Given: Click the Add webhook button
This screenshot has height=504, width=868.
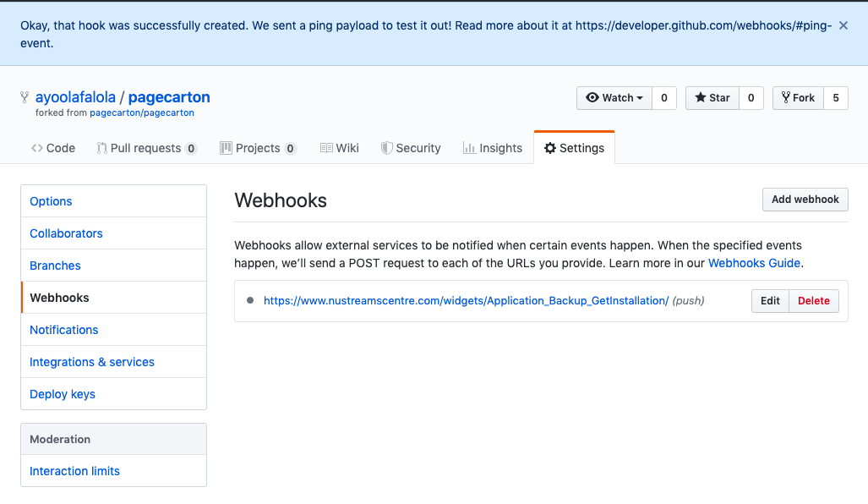Looking at the screenshot, I should coord(805,200).
